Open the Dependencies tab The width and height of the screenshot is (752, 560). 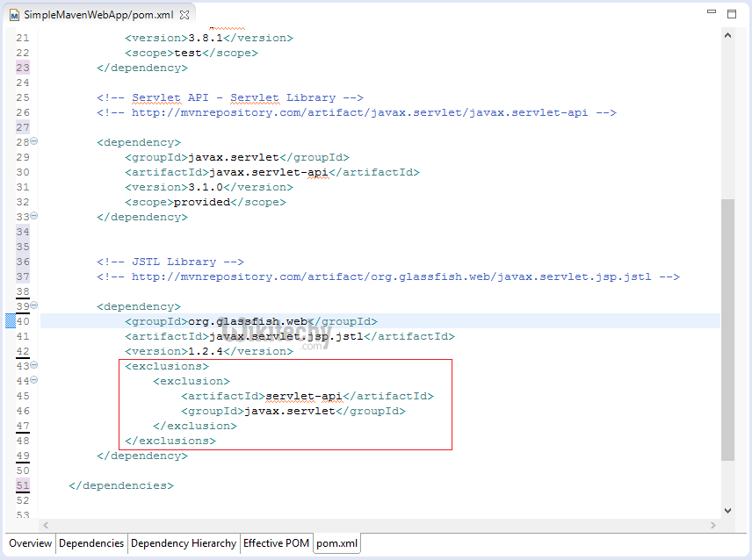(91, 543)
